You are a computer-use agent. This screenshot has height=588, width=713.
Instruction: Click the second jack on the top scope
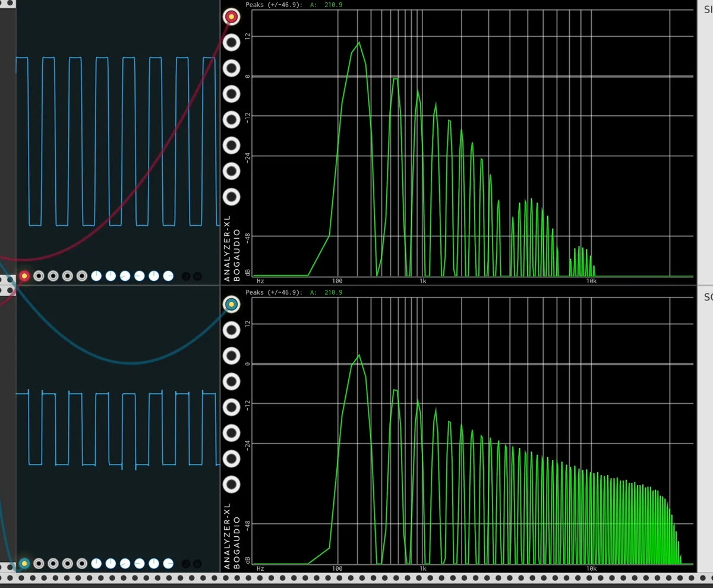[x=39, y=276]
